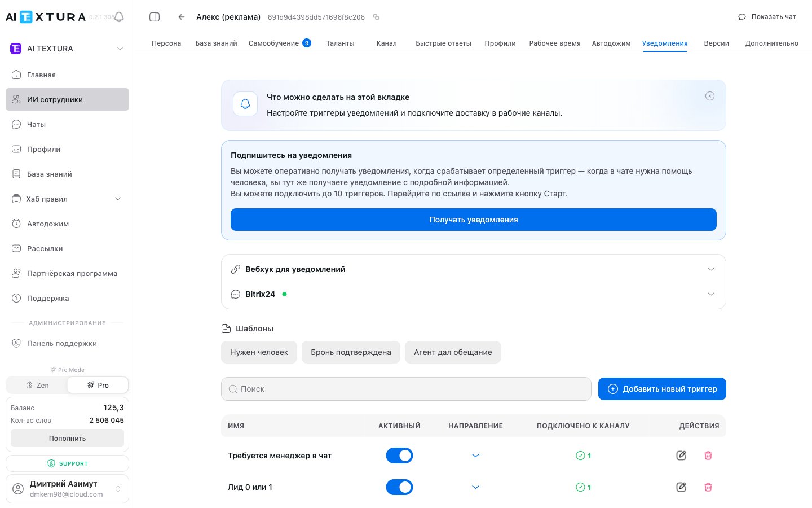Click channel count for 'Требуется менеджер в чат'

tap(583, 456)
